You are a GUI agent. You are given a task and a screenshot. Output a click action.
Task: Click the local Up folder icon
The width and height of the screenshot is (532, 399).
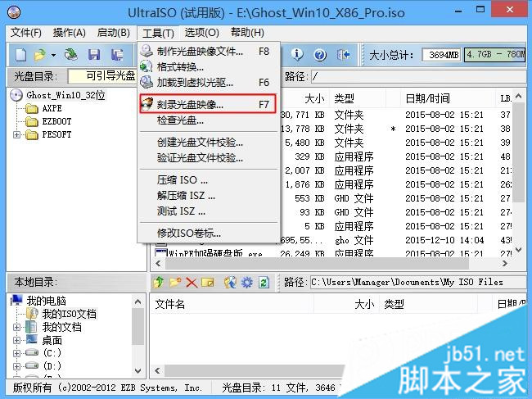[159, 282]
